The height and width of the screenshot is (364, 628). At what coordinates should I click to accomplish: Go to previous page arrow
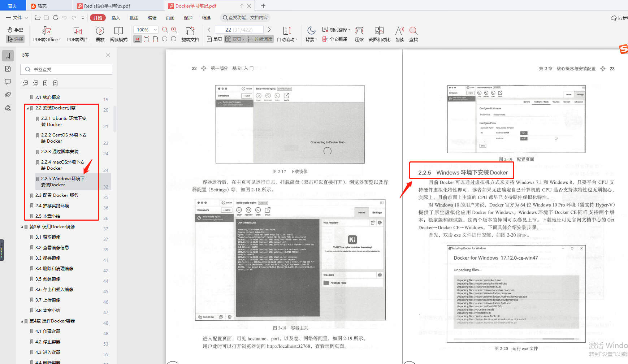pos(209,30)
